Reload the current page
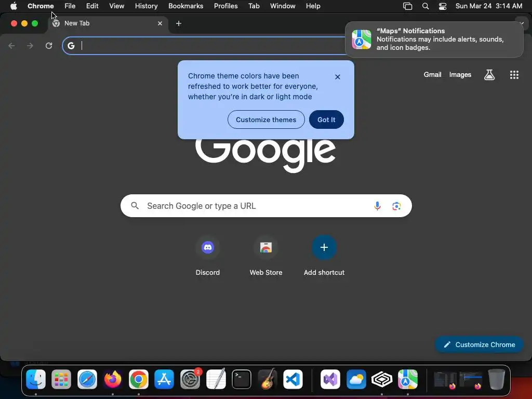Screen dimensions: 532x399 point(49,46)
